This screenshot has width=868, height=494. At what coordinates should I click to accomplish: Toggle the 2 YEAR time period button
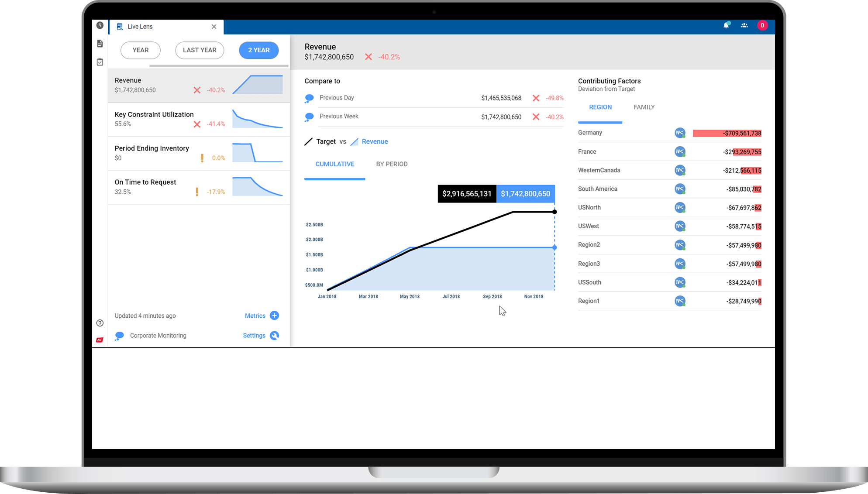258,50
